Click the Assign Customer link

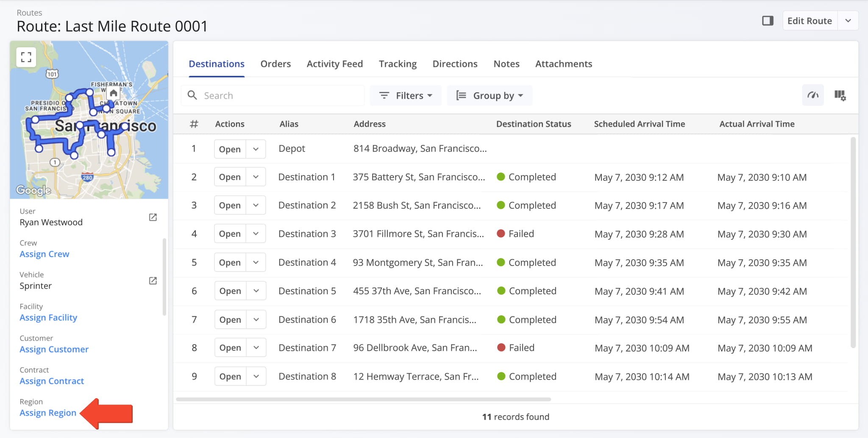click(54, 349)
